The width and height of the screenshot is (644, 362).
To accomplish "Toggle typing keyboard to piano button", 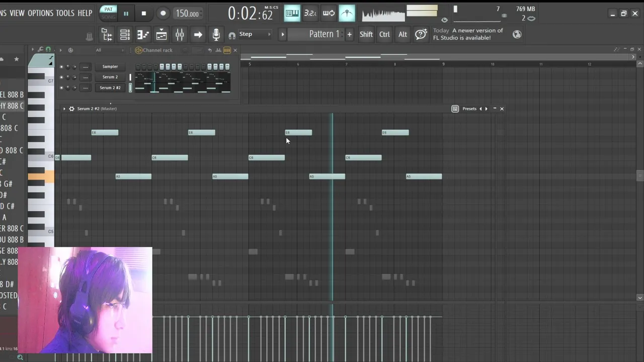I will (x=292, y=13).
